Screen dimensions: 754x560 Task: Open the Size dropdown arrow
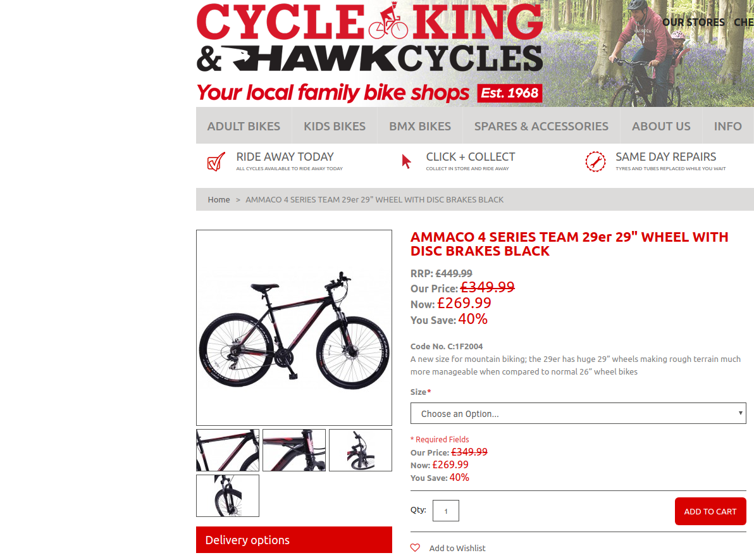click(740, 413)
